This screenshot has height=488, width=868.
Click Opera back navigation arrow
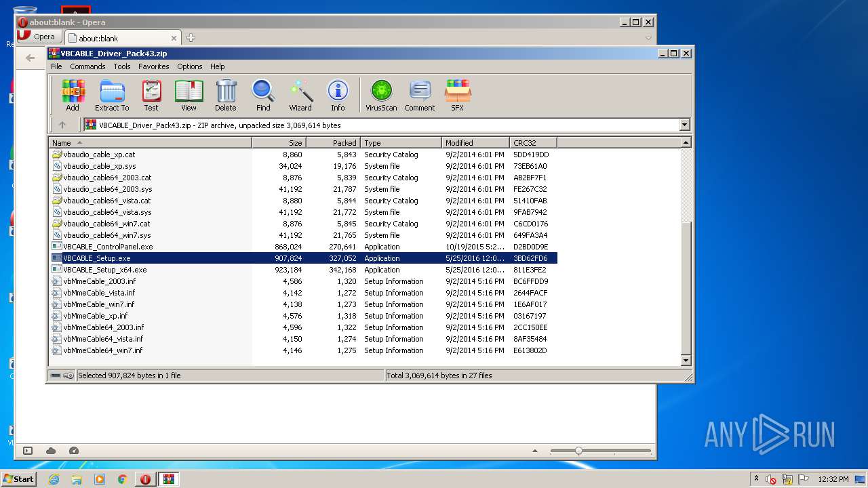[x=30, y=58]
